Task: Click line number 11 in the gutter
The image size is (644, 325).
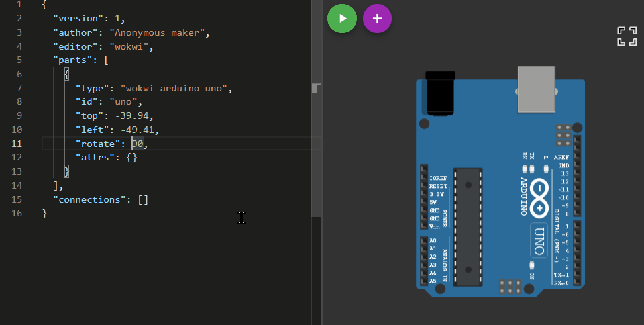Action: (16, 144)
